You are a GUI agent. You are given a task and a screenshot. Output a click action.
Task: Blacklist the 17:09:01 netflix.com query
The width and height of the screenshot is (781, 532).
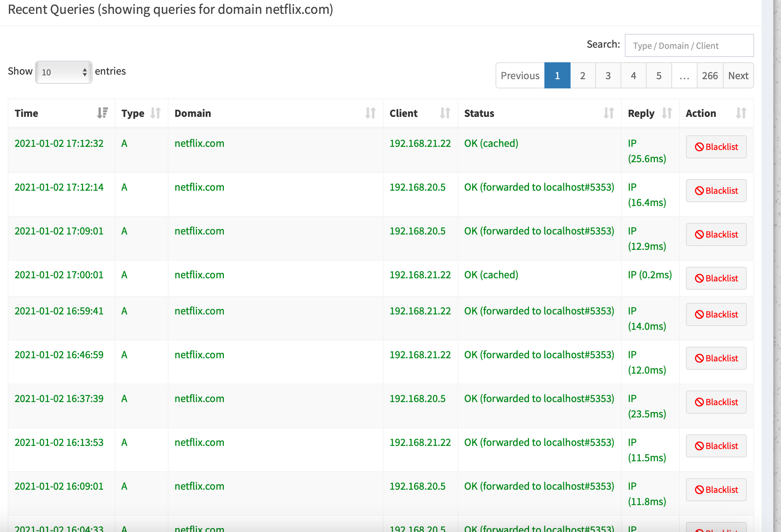pyautogui.click(x=716, y=234)
